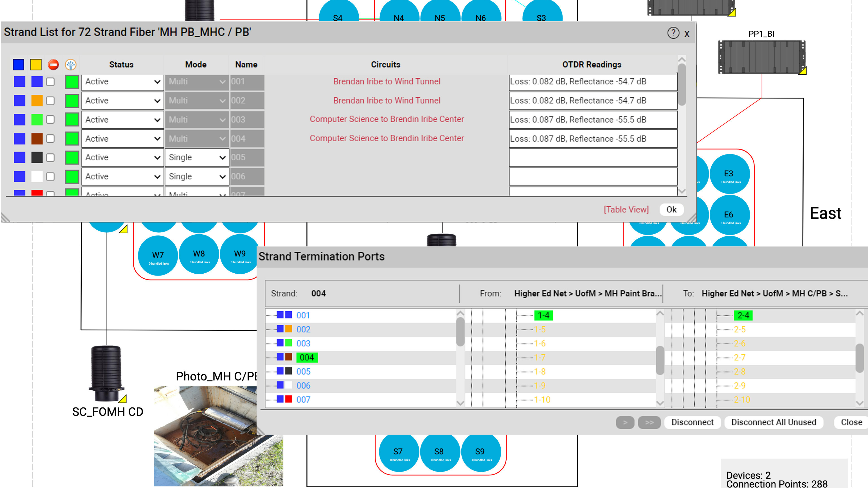Check the checkbox for strand 001
This screenshot has height=488, width=868.
50,82
